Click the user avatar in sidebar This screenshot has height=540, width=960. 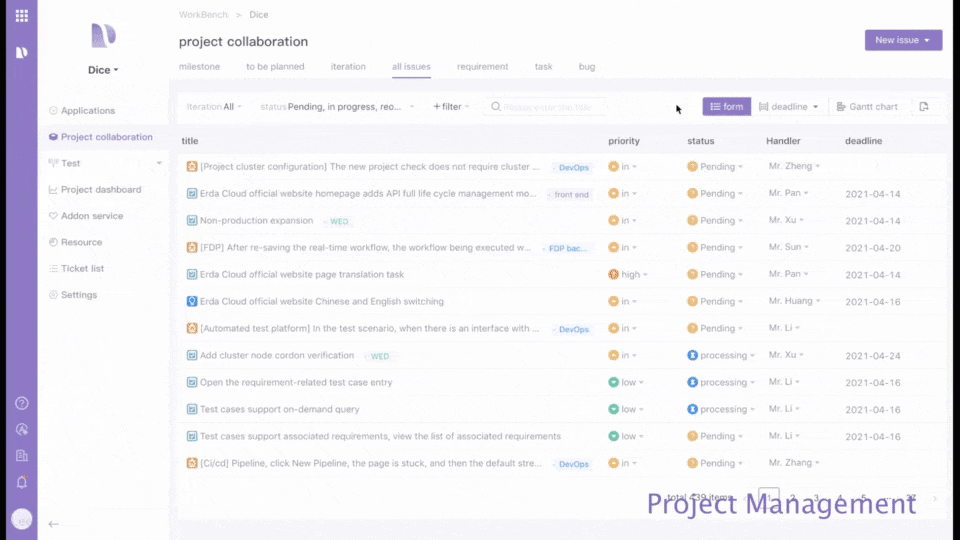click(x=21, y=519)
